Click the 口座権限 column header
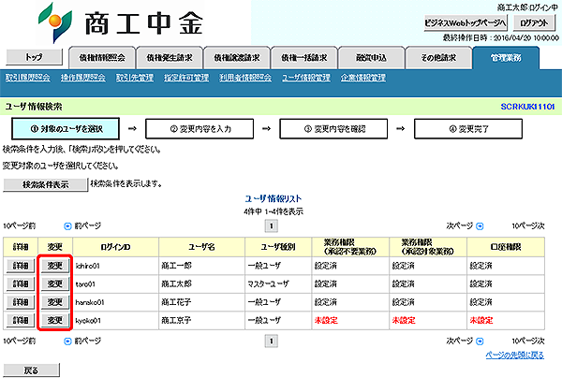Screen dimensions: 562x392 tap(506, 247)
